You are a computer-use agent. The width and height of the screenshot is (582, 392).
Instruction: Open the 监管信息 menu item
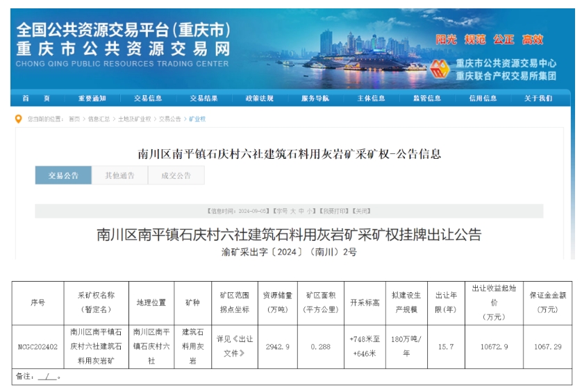(427, 99)
